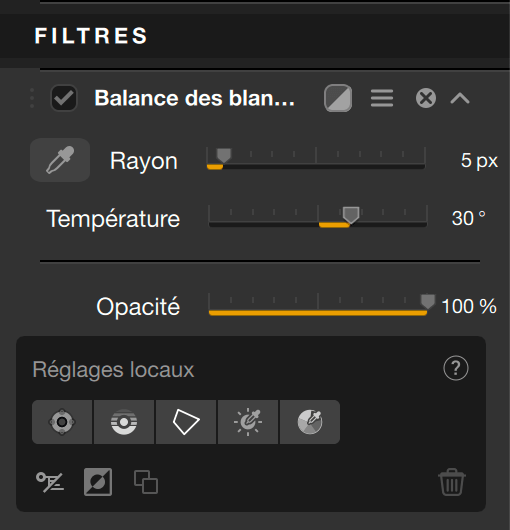Click the Opacité value 100 % field

(x=469, y=306)
